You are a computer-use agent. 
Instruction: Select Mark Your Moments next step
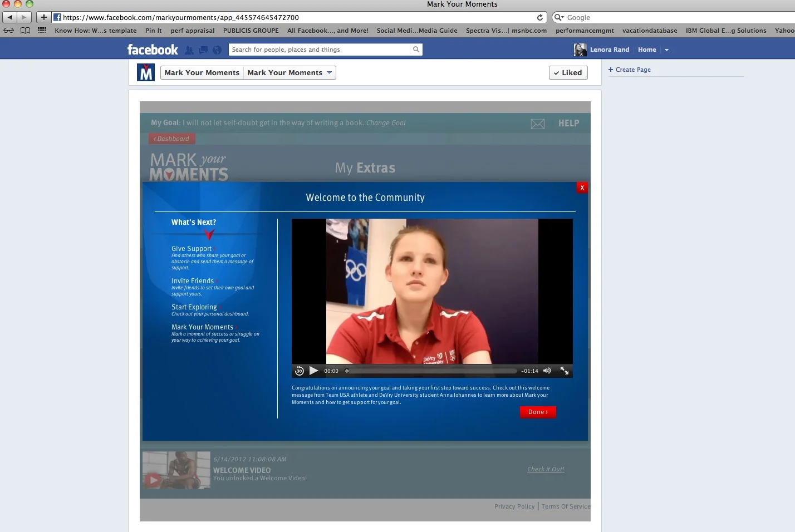[x=203, y=327]
